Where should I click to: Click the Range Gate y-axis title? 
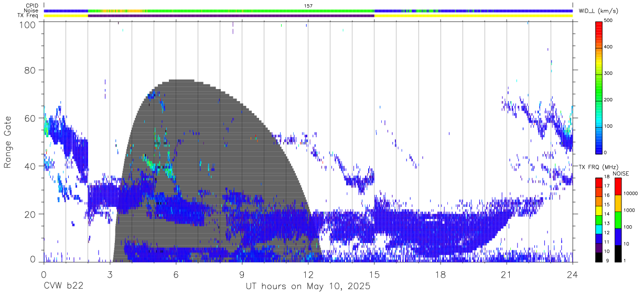[x=8, y=142]
